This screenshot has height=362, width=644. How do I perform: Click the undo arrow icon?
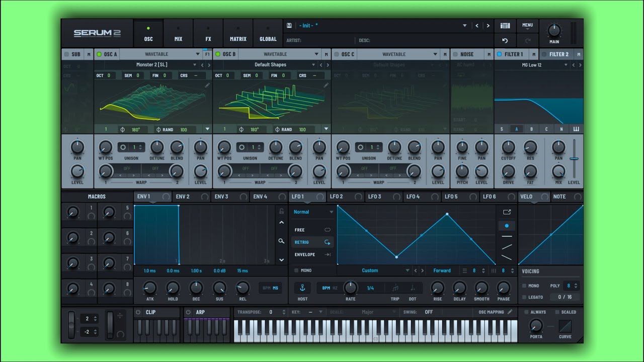tap(505, 40)
